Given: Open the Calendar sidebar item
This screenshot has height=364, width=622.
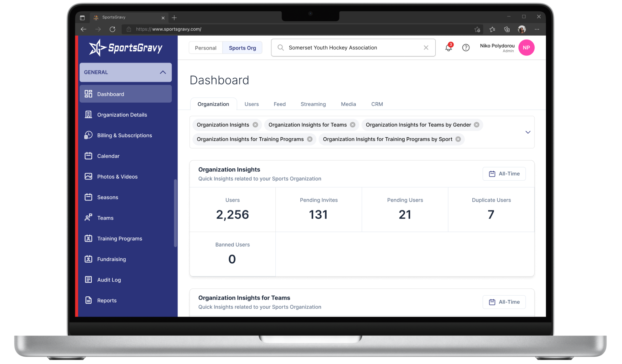Looking at the screenshot, I should tap(125, 156).
